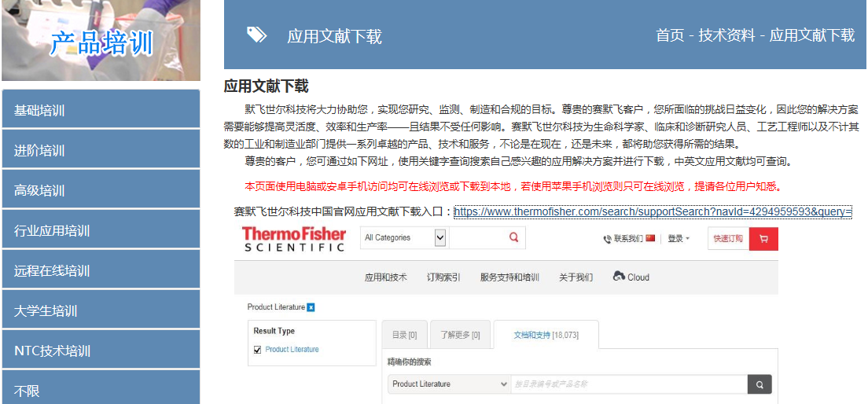
Task: Open 不限 in the sidebar
Action: 101,388
